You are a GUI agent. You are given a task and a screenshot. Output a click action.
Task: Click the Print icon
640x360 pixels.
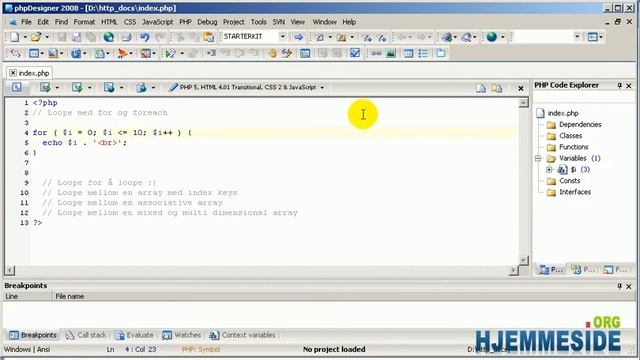127,37
